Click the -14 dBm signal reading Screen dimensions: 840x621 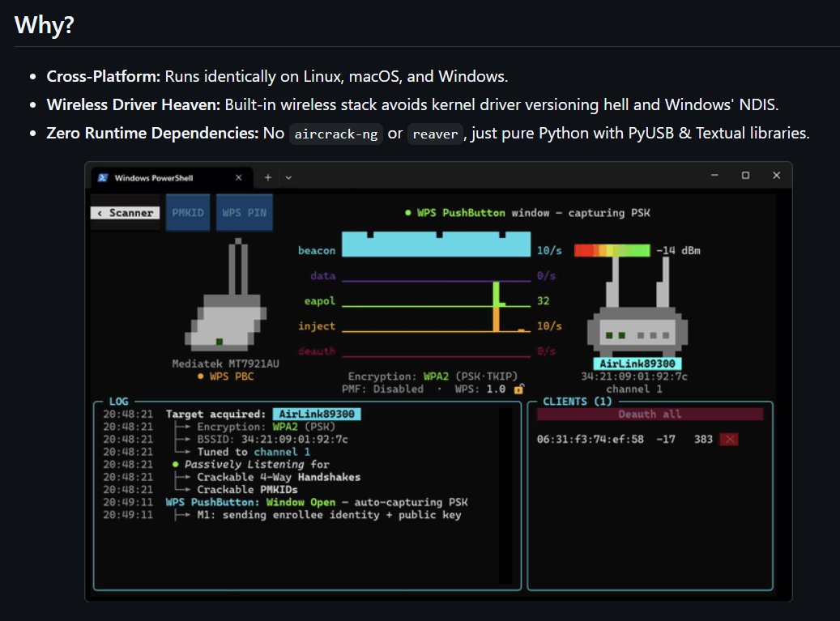(678, 250)
